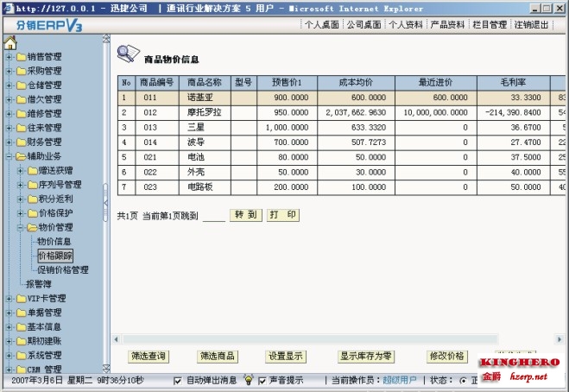Screen dimensions: 569x392
Task: Click the 系统管理 folder icon
Action: click(22, 356)
